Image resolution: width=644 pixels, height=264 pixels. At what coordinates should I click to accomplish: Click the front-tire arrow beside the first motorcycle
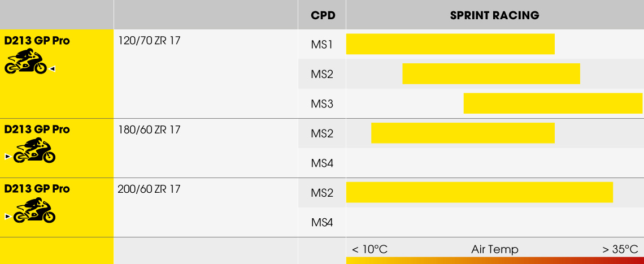pos(52,69)
